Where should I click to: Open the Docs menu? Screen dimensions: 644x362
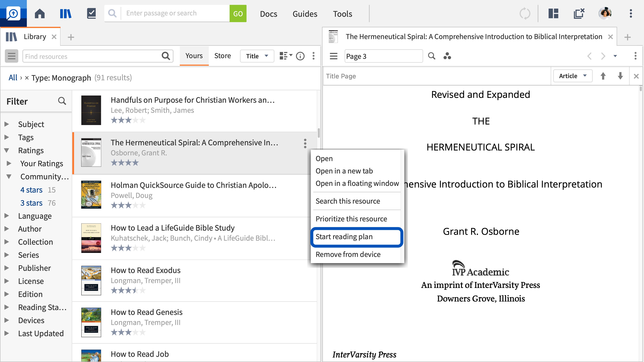[269, 14]
